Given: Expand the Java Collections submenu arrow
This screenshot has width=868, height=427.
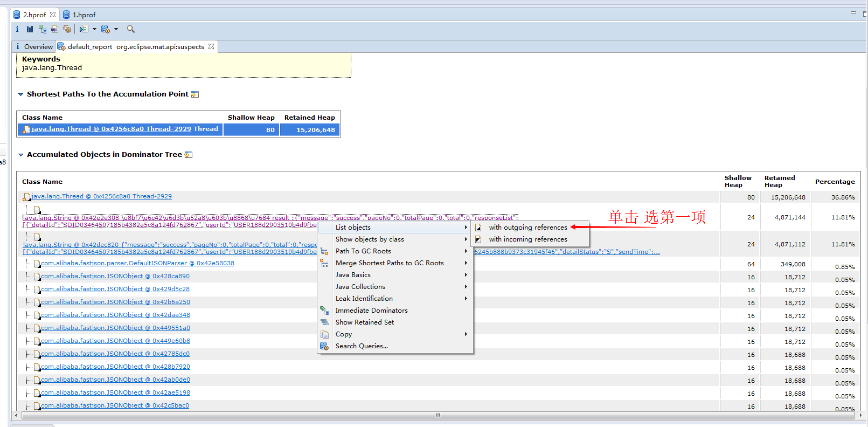Looking at the screenshot, I should tap(466, 287).
